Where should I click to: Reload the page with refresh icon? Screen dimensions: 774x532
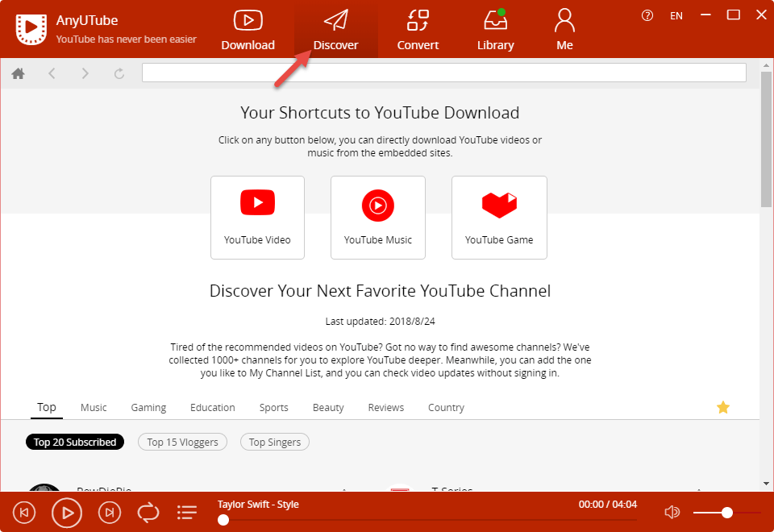119,73
